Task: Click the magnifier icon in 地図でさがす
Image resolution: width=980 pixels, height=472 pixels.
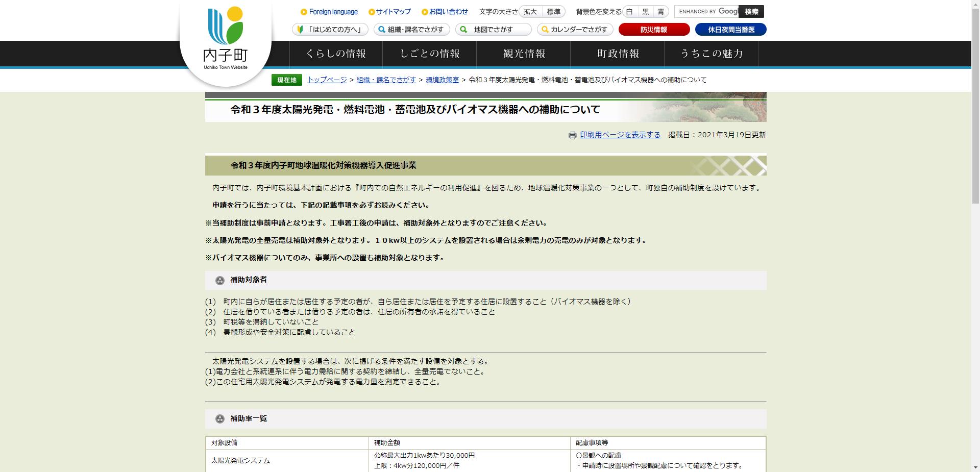Action: coord(462,30)
